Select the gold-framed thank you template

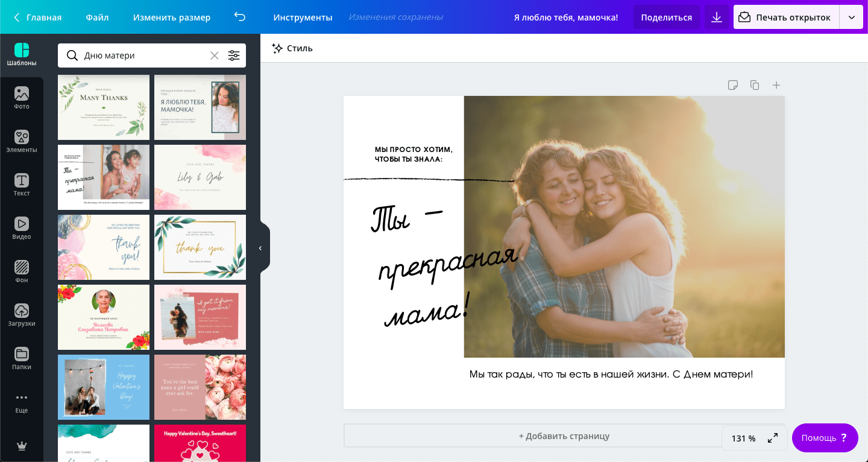tap(200, 247)
